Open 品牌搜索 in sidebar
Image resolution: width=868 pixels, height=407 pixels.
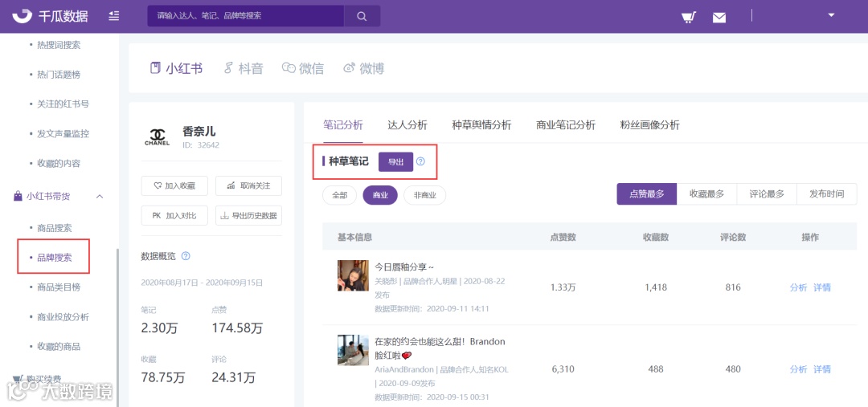coord(55,257)
